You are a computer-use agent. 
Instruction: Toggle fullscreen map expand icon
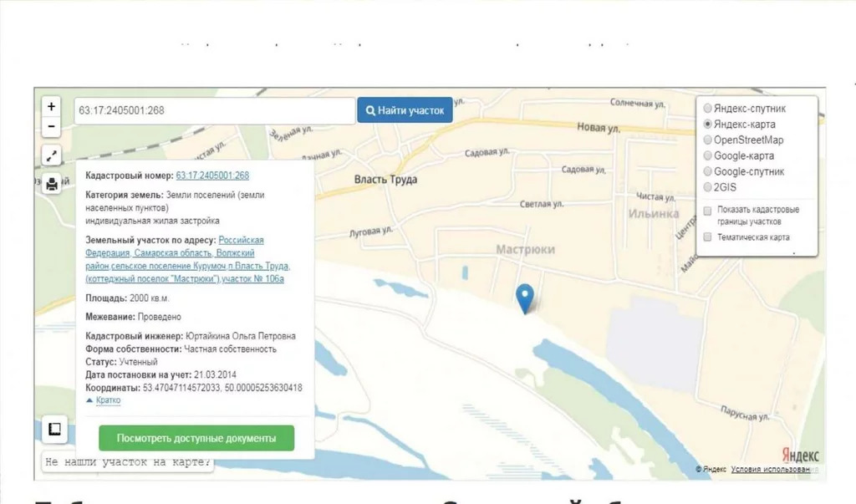[51, 156]
